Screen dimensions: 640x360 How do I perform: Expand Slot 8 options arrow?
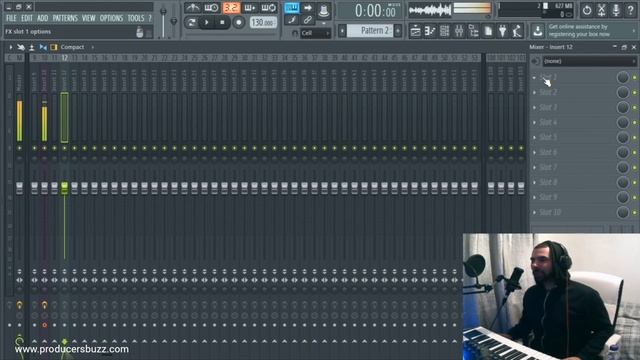pos(534,182)
